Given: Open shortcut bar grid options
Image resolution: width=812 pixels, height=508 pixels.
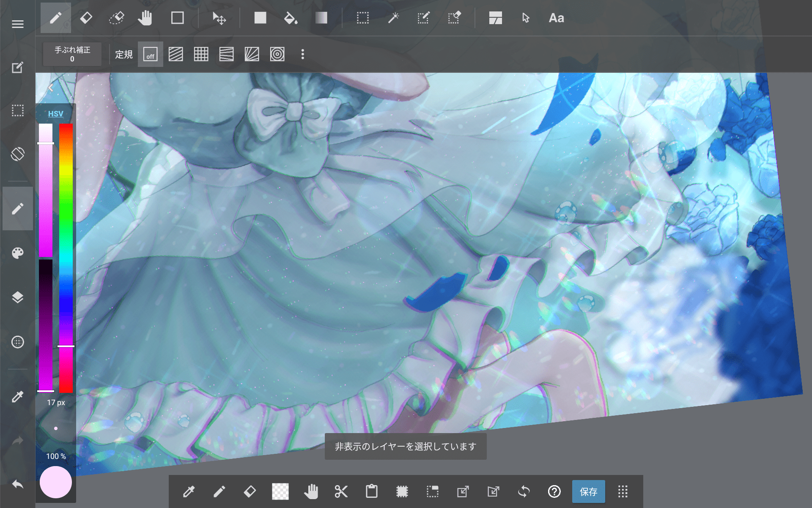Looking at the screenshot, I should click(623, 491).
